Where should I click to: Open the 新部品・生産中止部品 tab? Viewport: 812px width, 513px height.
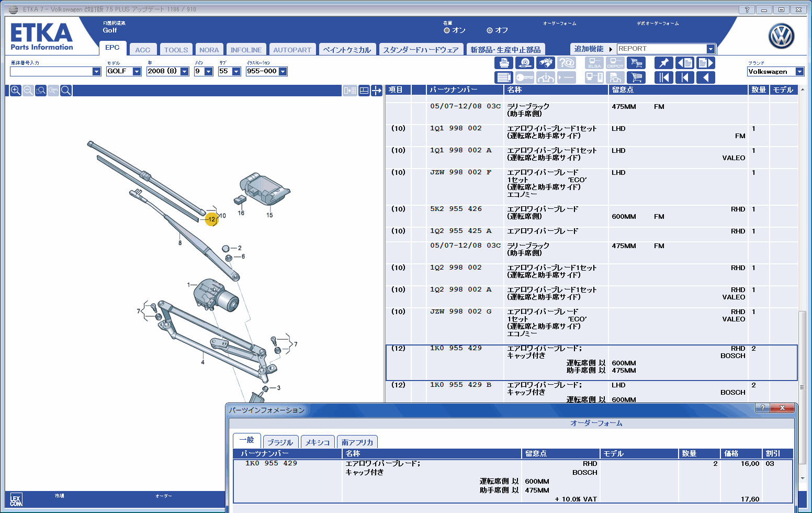[505, 50]
